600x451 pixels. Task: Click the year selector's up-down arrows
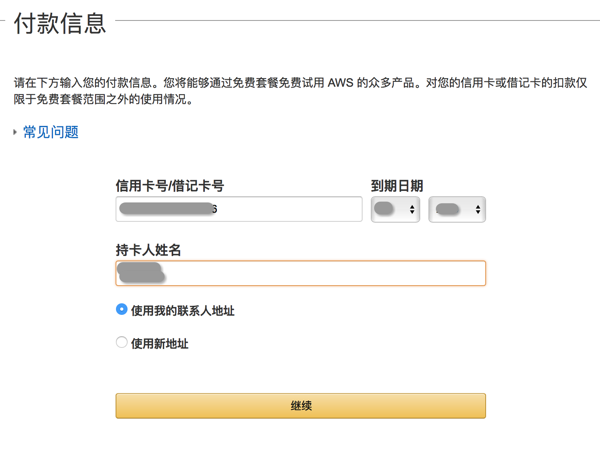pyautogui.click(x=477, y=210)
